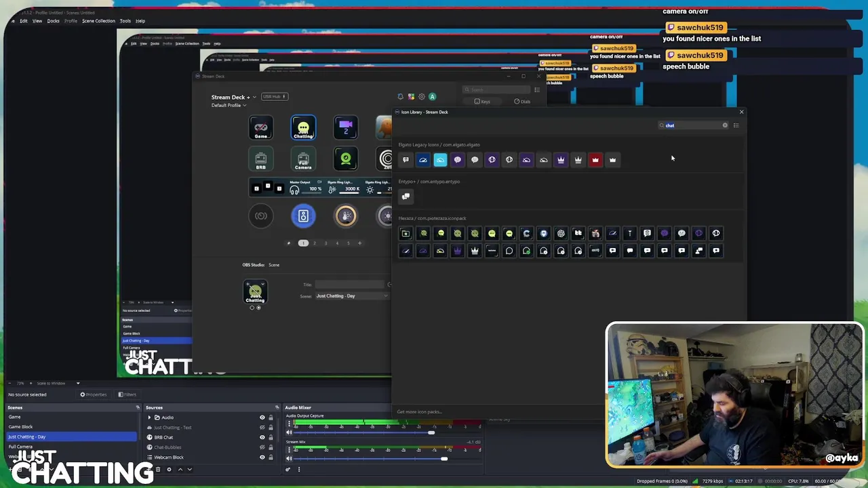Mute Audio Output Capture speaker icon
868x488 pixels.
[289, 432]
